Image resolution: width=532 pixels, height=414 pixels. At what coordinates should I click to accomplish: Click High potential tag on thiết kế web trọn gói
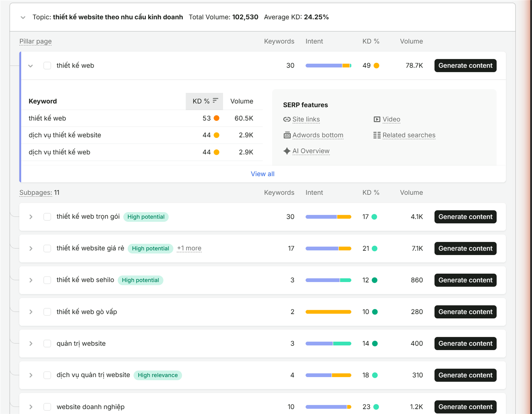pos(146,217)
